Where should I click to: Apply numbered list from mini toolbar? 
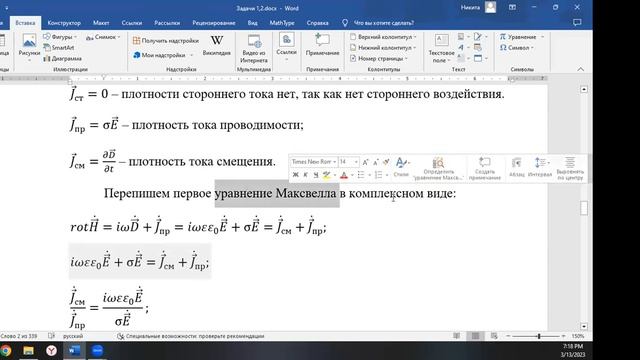[x=378, y=175]
